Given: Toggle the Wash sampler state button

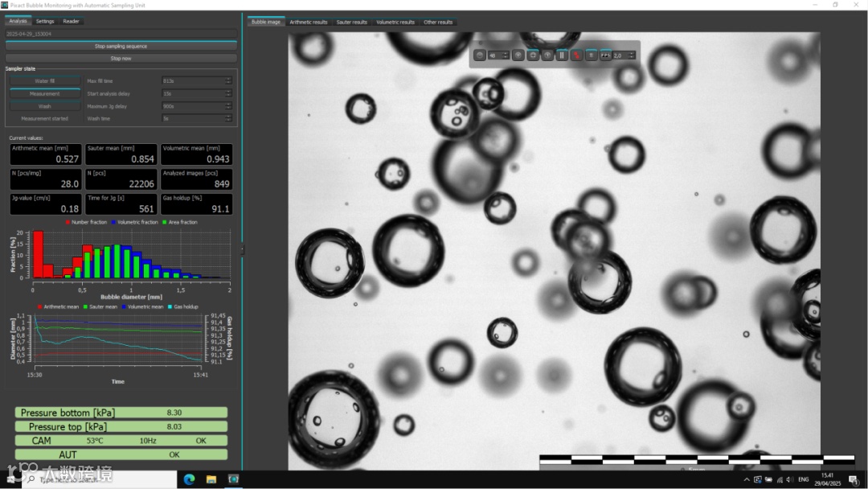Looking at the screenshot, I should point(45,106).
